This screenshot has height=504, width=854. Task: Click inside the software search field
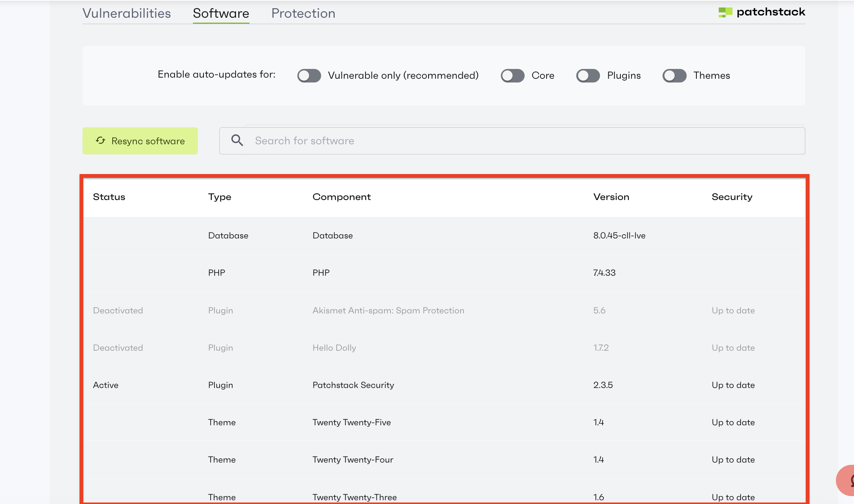tap(415, 141)
